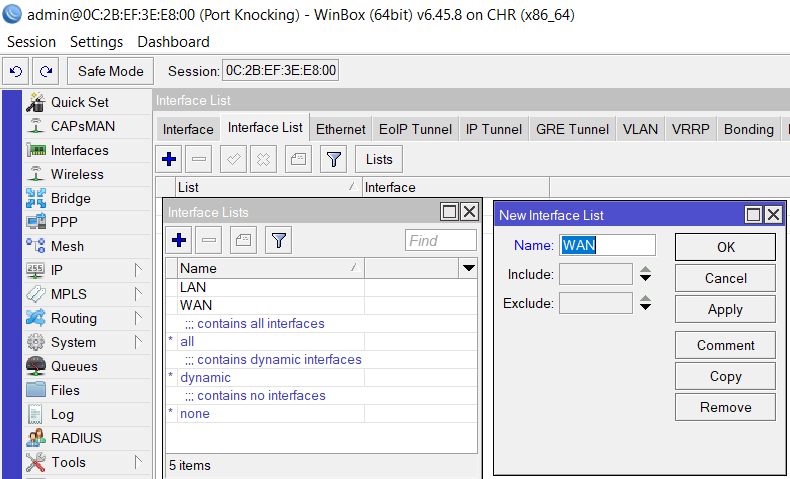Click the Redo arrow icon in toolbar
Image resolution: width=790 pixels, height=479 pixels.
[45, 71]
